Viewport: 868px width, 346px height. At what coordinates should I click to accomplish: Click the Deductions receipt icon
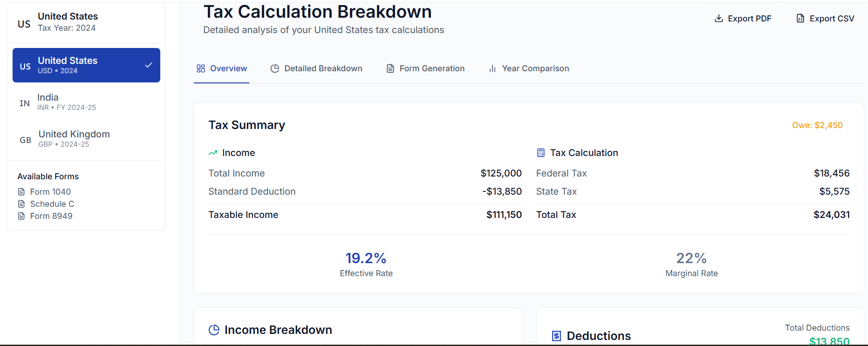coord(556,336)
